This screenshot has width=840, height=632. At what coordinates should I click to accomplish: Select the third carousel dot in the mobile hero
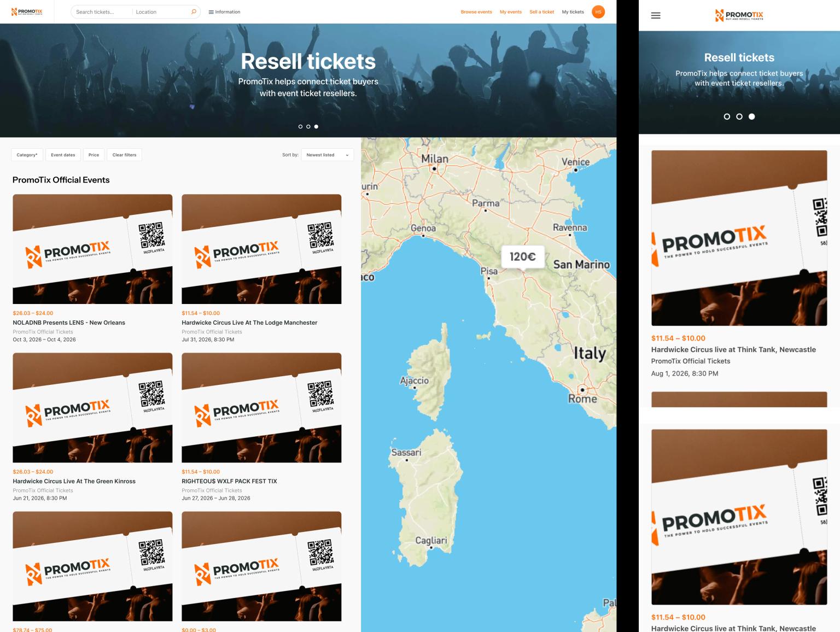pyautogui.click(x=752, y=116)
